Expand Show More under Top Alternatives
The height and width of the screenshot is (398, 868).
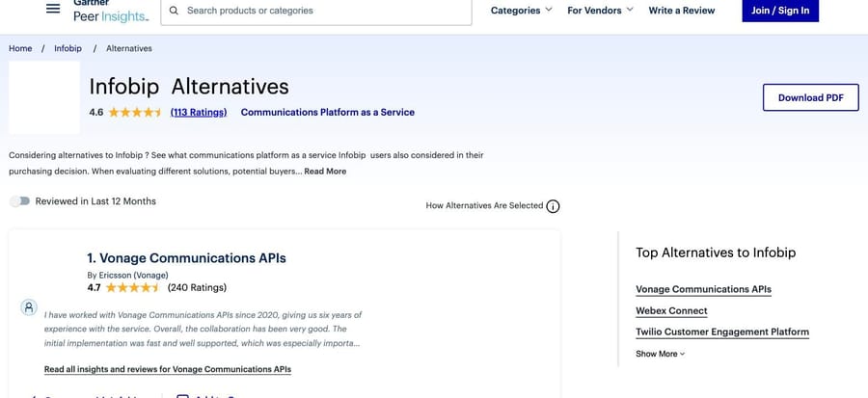[x=660, y=354]
